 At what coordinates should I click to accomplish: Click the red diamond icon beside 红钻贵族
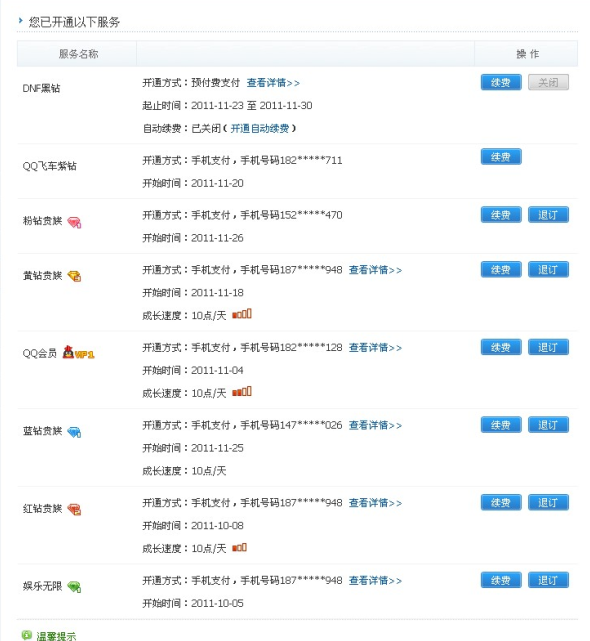[74, 509]
